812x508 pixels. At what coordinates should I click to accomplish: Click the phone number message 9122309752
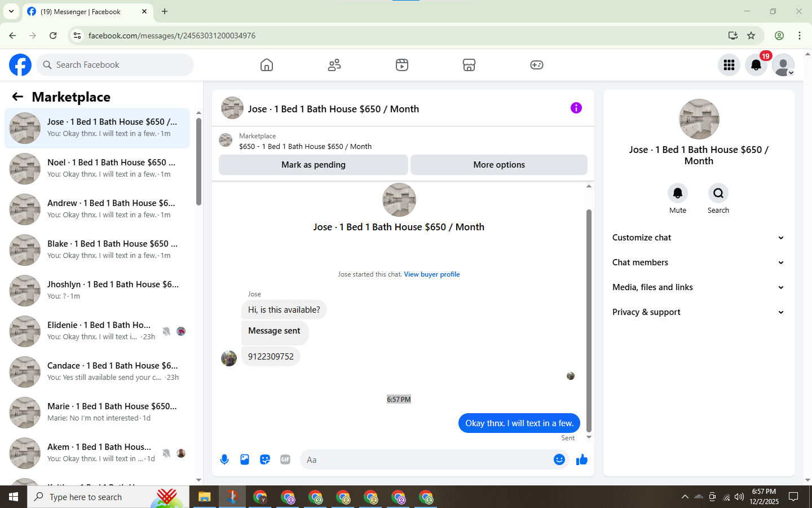coord(271,357)
